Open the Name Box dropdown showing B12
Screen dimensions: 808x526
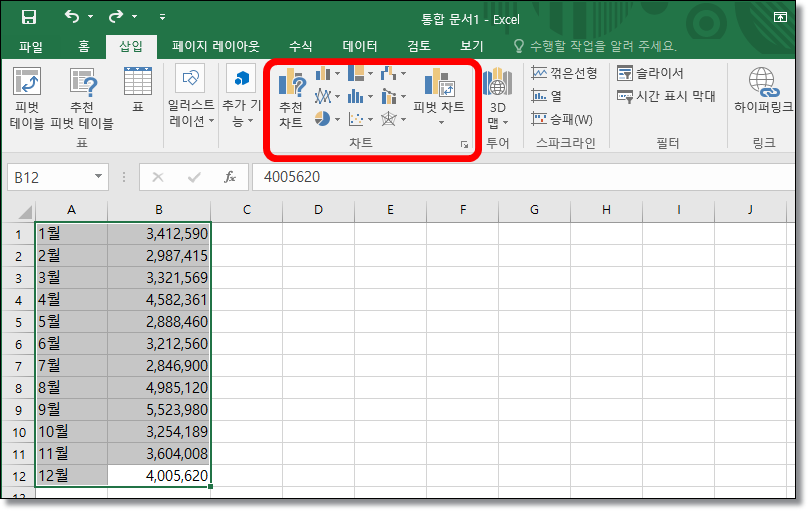pyautogui.click(x=98, y=176)
